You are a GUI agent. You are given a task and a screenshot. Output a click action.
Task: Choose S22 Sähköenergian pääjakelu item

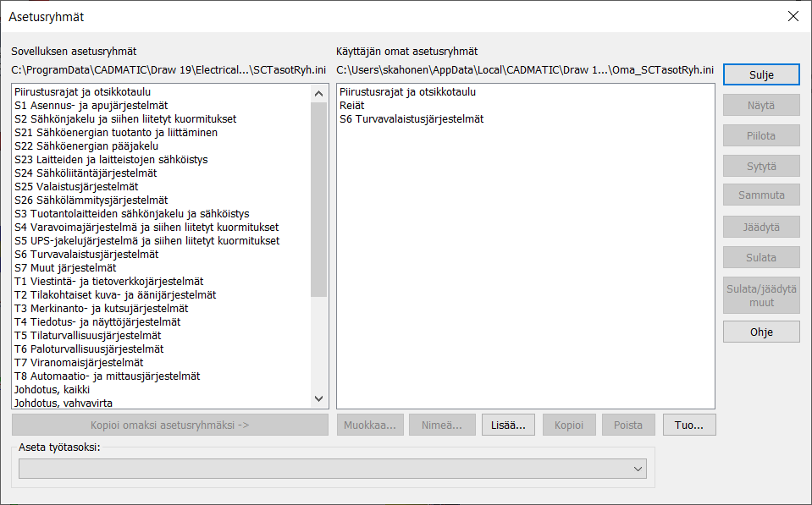coord(86,146)
